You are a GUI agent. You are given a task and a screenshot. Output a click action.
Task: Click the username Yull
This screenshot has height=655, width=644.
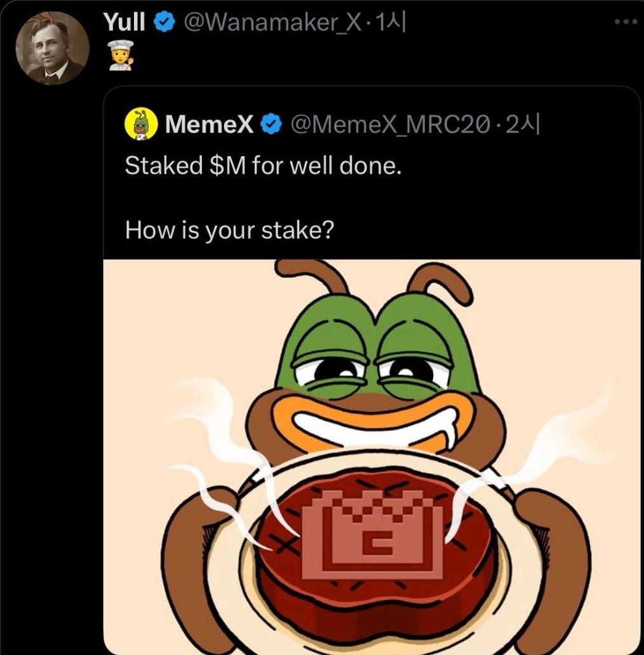pos(125,20)
